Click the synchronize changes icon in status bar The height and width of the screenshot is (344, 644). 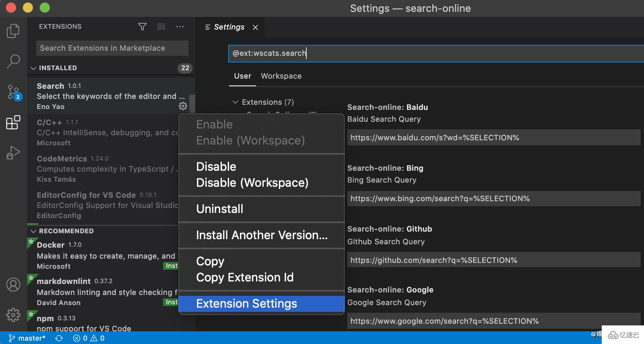click(59, 338)
